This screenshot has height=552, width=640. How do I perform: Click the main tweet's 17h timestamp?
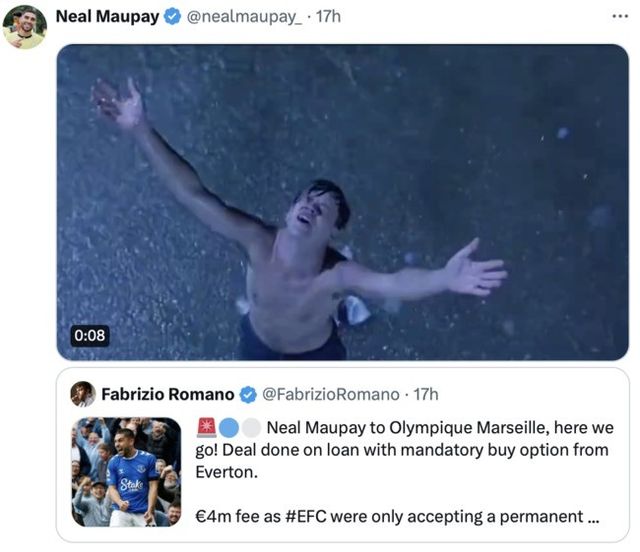click(x=328, y=17)
